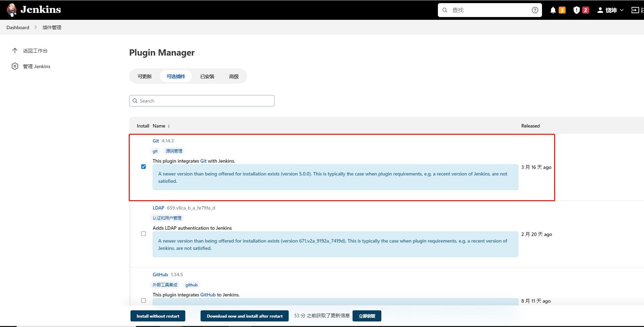This screenshot has height=327, width=644.
Task: Focus the top 查找 search field
Action: [x=490, y=10]
